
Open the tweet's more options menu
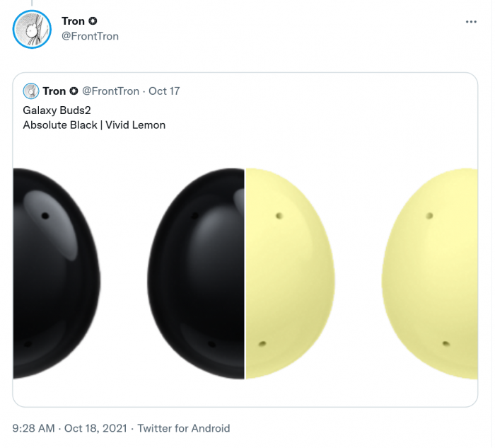tap(471, 22)
